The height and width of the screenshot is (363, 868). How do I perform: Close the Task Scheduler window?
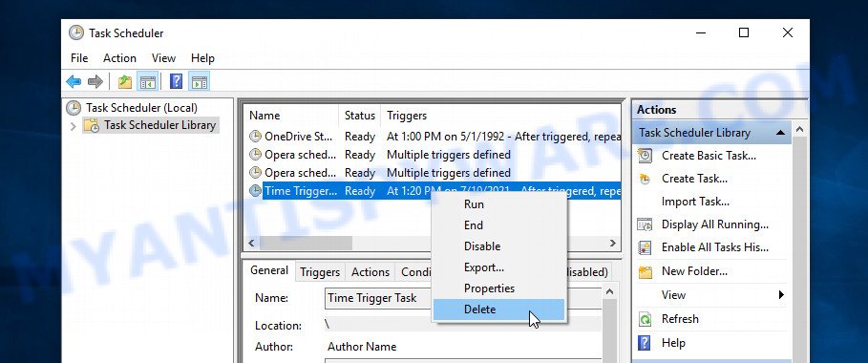point(788,32)
